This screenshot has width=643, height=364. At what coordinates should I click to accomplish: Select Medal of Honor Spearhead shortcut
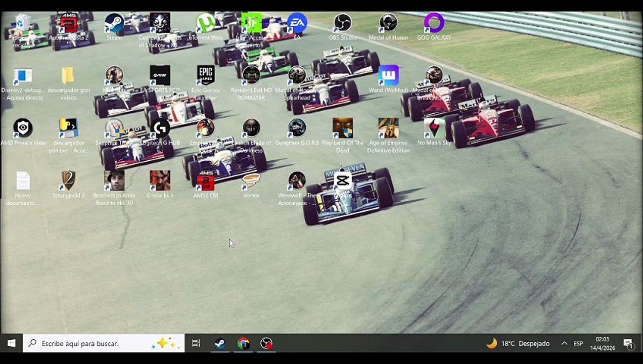(x=297, y=83)
